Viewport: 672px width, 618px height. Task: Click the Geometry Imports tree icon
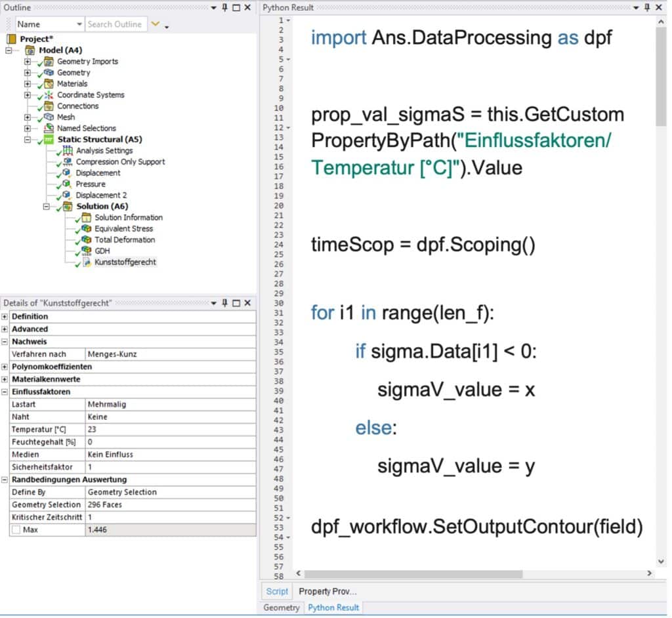[49, 62]
